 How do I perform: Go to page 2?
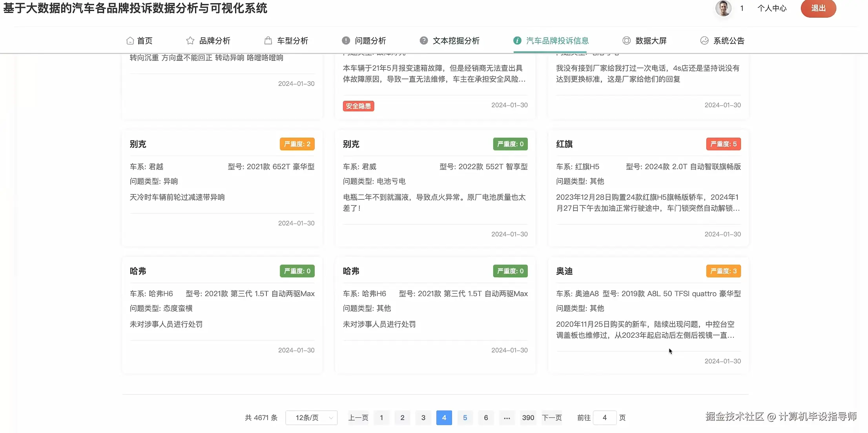(402, 418)
